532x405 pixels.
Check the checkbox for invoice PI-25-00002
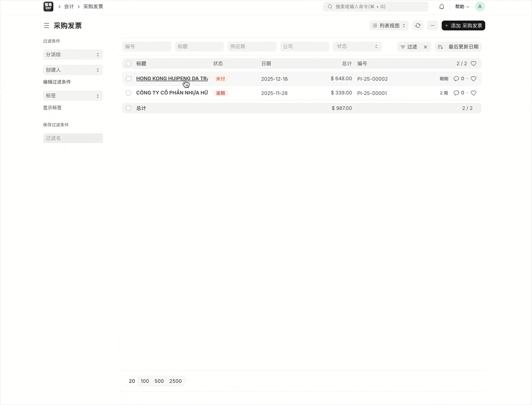pos(128,79)
